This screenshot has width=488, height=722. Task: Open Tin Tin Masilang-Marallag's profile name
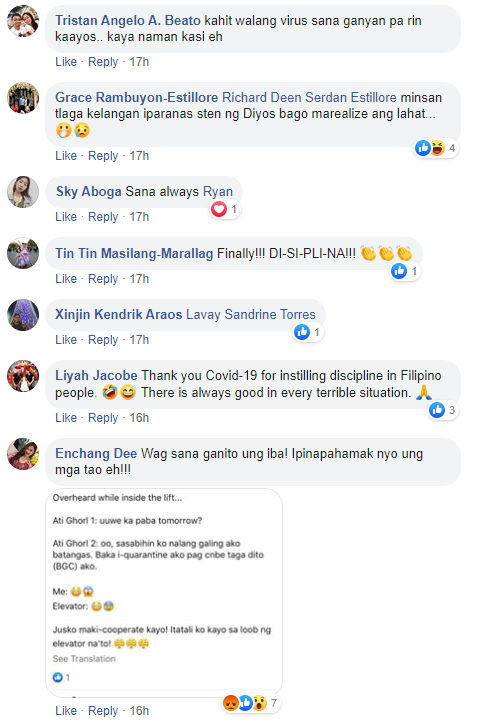point(134,254)
